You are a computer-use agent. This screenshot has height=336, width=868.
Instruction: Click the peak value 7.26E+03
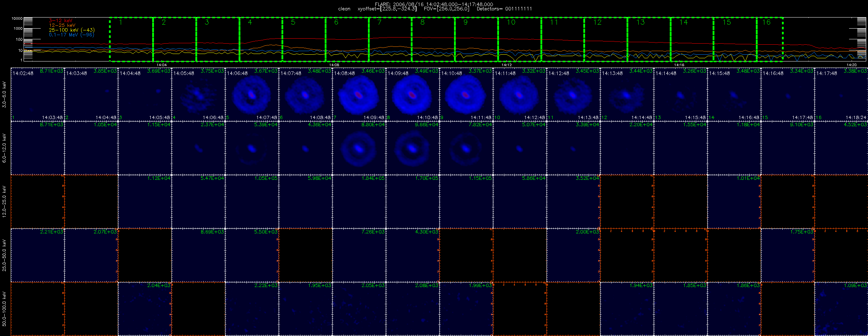pyautogui.click(x=373, y=232)
